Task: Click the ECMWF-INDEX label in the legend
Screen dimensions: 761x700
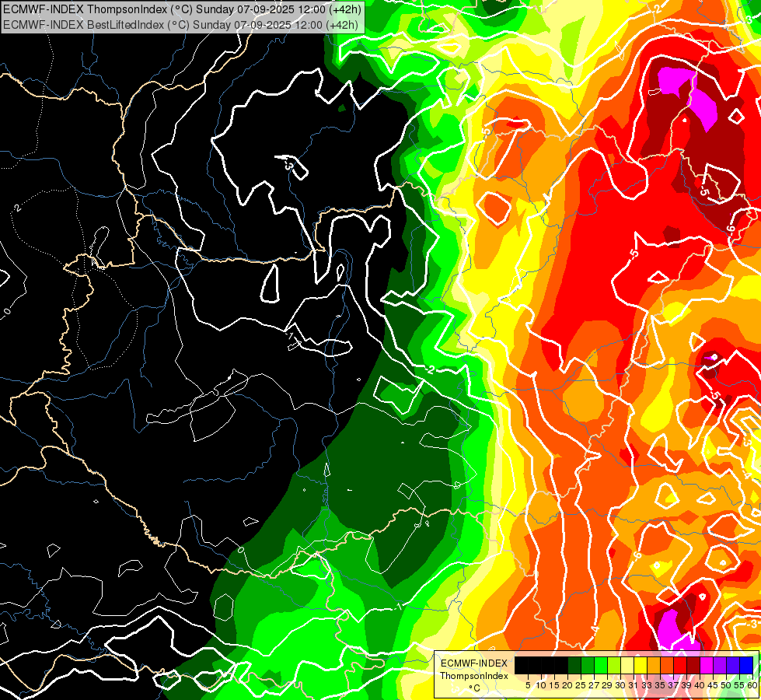Action: (474, 663)
